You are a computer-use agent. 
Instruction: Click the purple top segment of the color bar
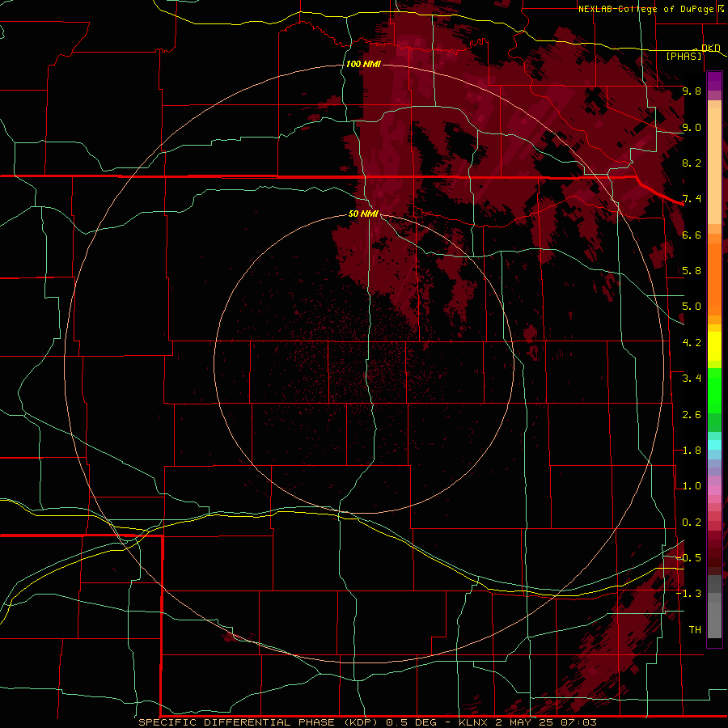tap(714, 81)
